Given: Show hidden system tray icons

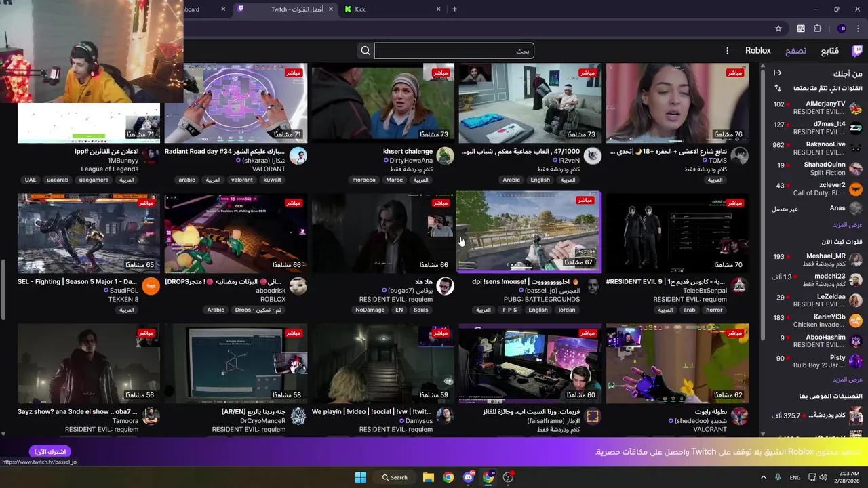Looking at the screenshot, I should [763, 477].
